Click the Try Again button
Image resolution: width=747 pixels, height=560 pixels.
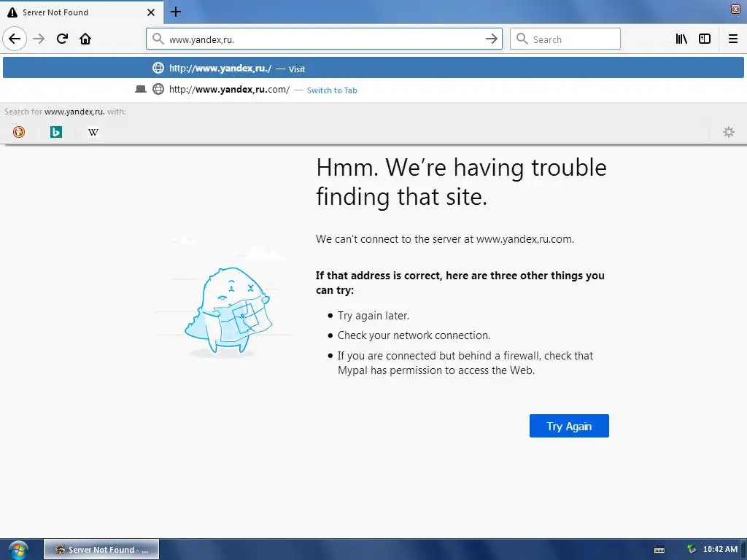569,426
